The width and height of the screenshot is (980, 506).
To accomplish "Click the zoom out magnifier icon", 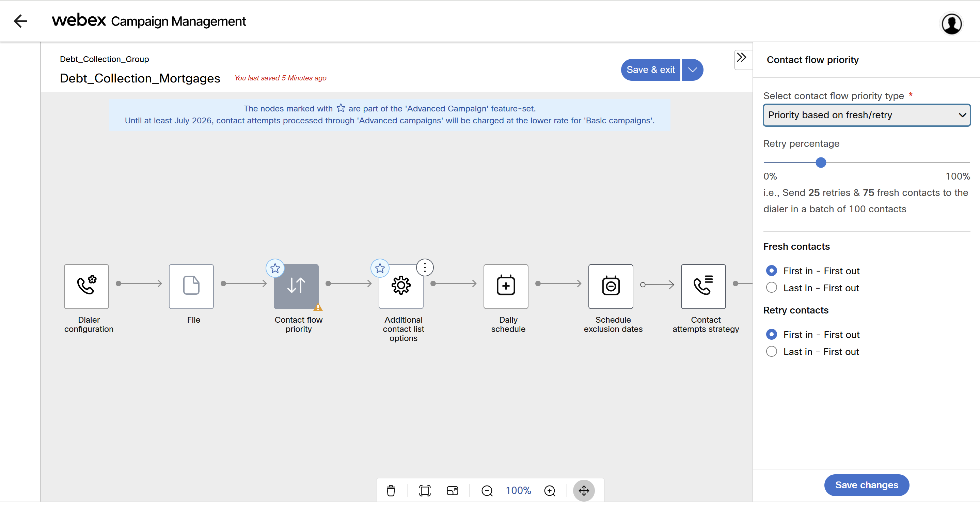I will click(487, 490).
